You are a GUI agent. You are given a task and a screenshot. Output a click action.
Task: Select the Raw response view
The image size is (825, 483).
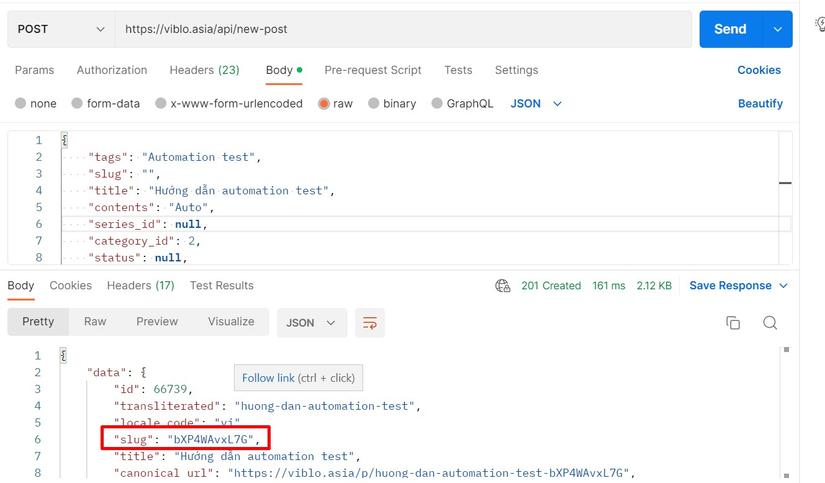(x=95, y=321)
